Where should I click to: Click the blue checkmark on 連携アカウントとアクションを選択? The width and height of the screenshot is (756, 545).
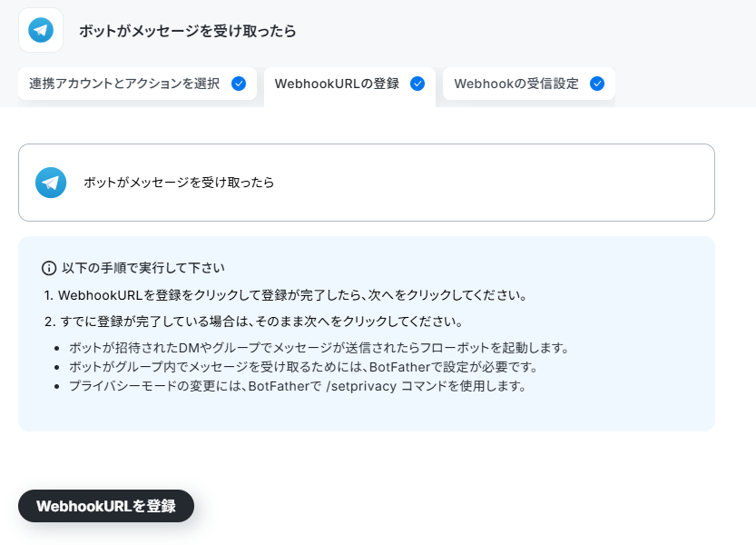(239, 84)
